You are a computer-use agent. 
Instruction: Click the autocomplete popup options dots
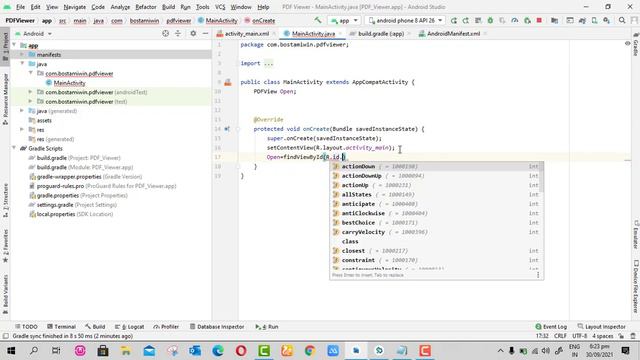(538, 275)
